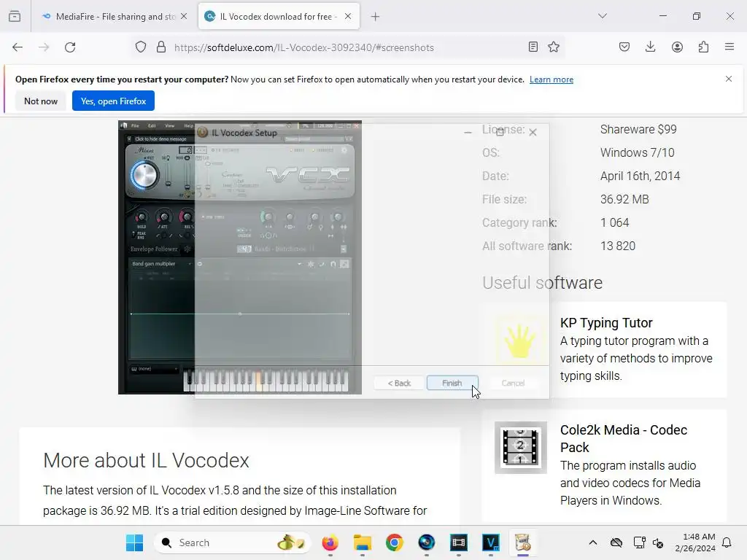747x560 pixels.
Task: Open the film strip app in taskbar
Action: 458,542
